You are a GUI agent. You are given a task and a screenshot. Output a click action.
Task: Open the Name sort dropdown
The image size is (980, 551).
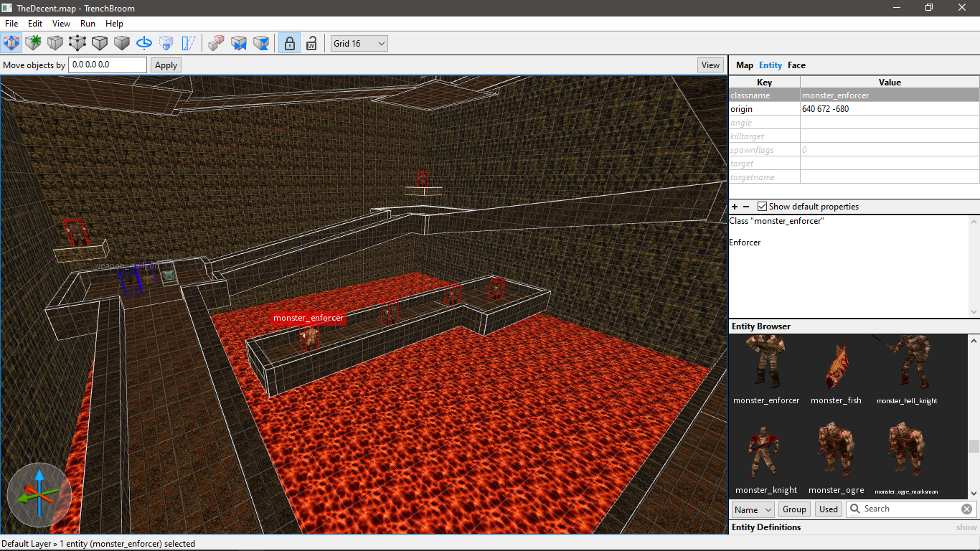point(753,509)
